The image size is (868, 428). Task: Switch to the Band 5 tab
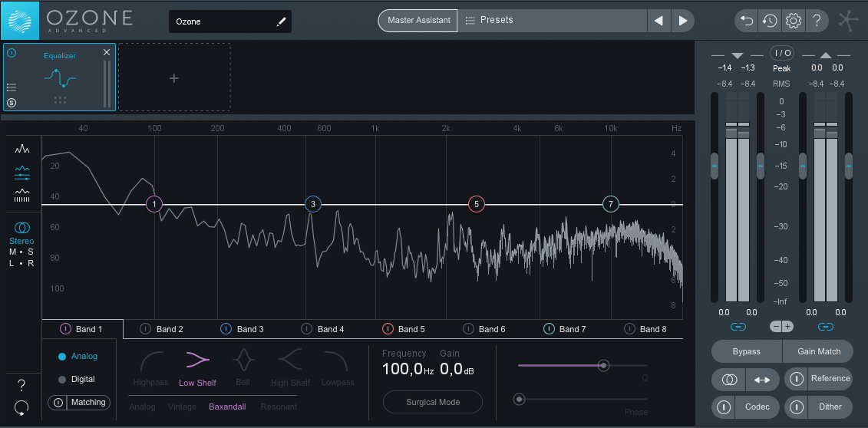click(404, 329)
